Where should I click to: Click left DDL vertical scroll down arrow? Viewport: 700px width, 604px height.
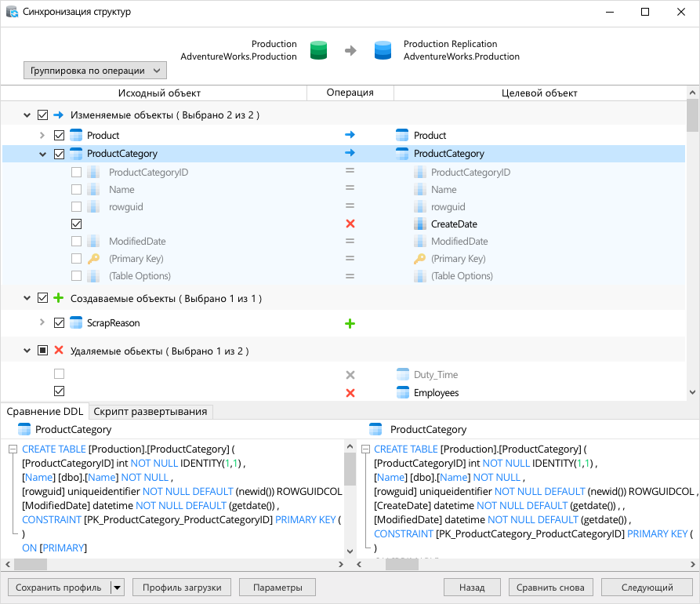point(350,551)
